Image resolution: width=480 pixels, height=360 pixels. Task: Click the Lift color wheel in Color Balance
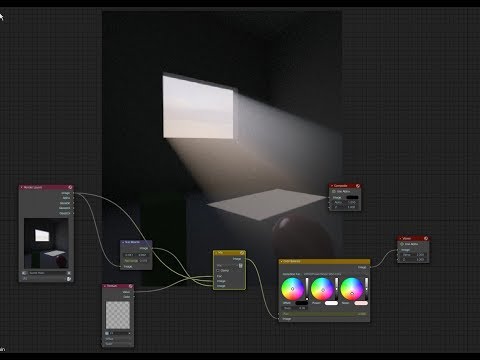[x=292, y=289]
